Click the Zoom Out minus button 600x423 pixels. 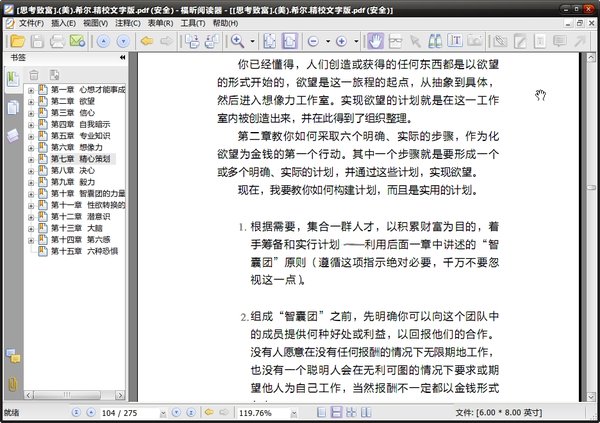click(x=313, y=41)
